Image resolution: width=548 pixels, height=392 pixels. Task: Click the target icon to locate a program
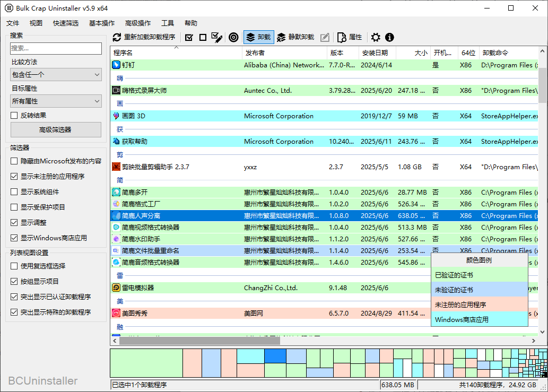[233, 37]
